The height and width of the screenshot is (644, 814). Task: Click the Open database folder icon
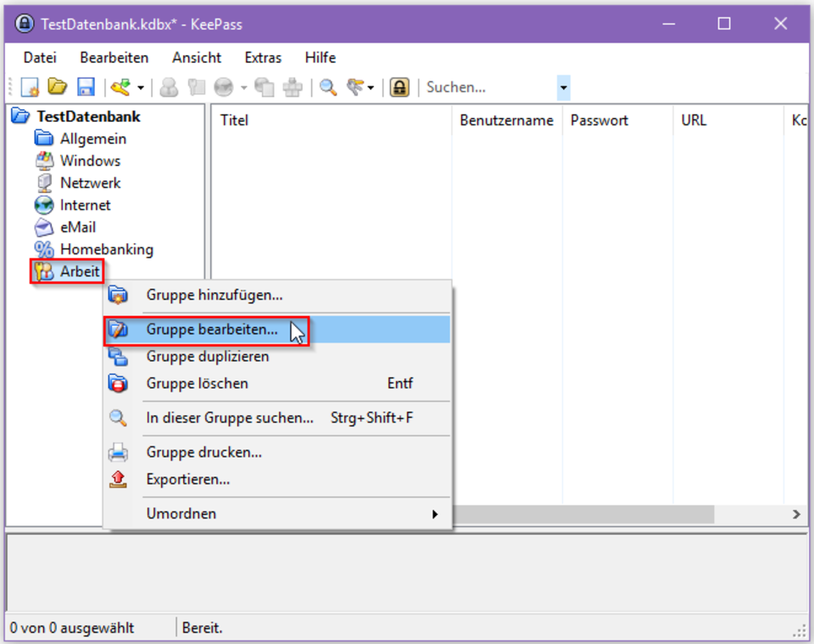click(x=58, y=86)
